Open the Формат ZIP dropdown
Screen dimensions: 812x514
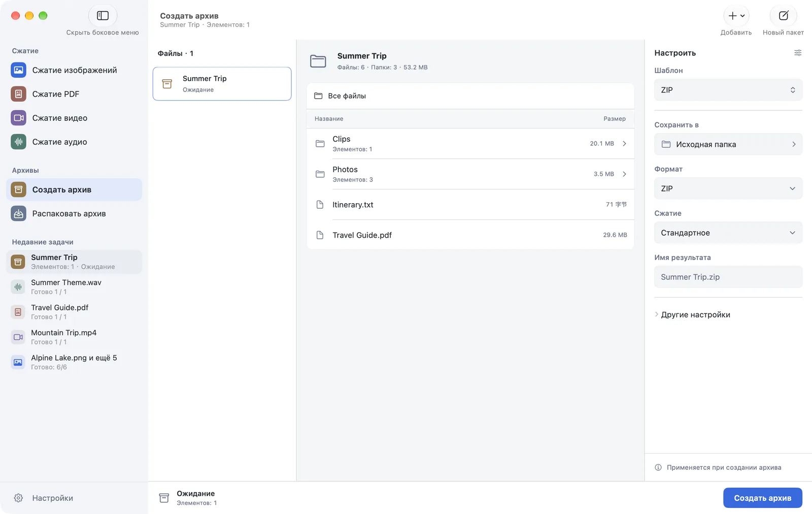[728, 188]
